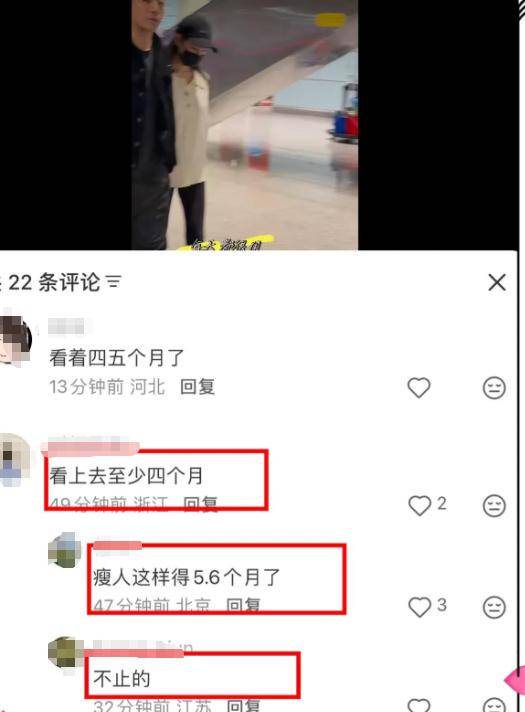Open the avatar beside 不止的 comment
Screen dimensions: 525x712
(x=65, y=652)
